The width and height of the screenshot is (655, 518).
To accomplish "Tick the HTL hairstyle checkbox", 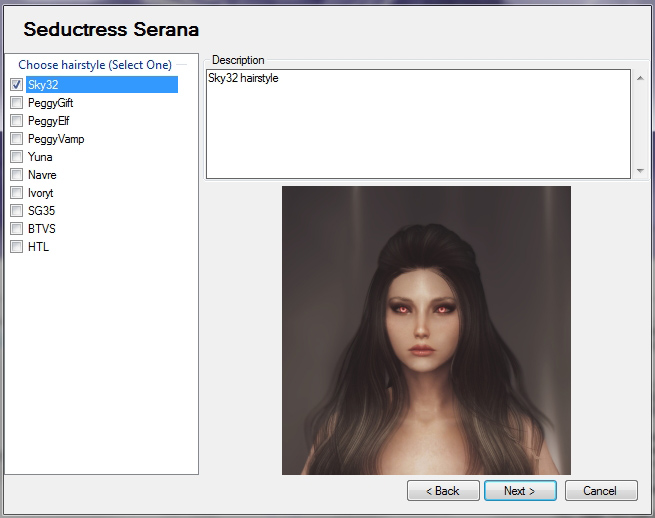I will [x=16, y=246].
